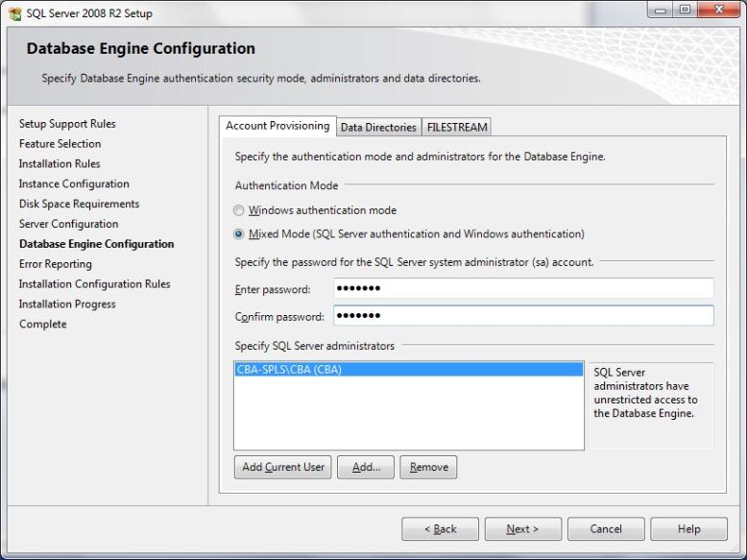Select CBA-SPLS\CBA (CBA) administrator entry

pyautogui.click(x=409, y=370)
